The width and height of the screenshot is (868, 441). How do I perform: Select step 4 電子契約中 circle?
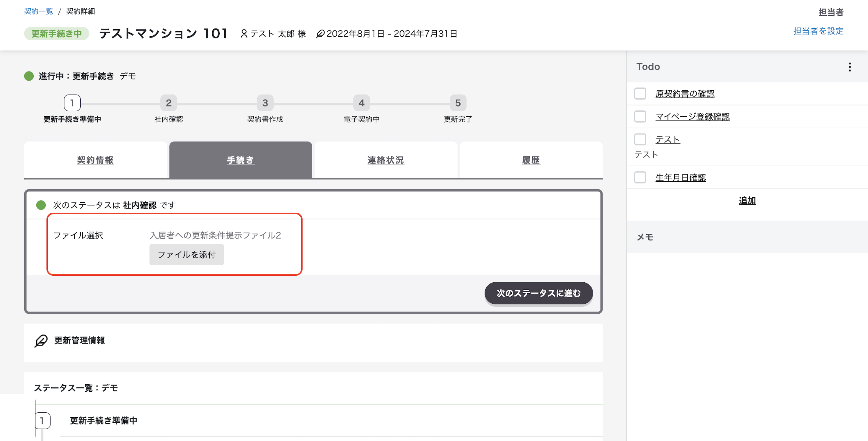click(x=362, y=103)
